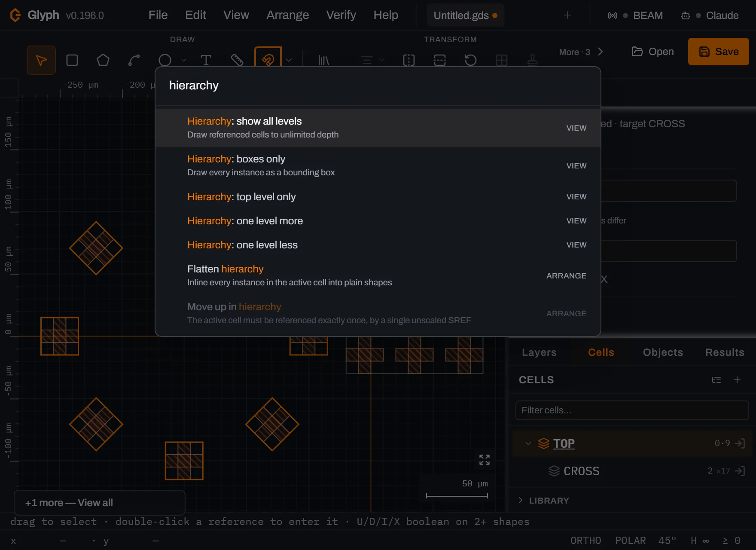756x550 pixels.
Task: Run 'Flatten hierarchy' command
Action: (x=378, y=275)
